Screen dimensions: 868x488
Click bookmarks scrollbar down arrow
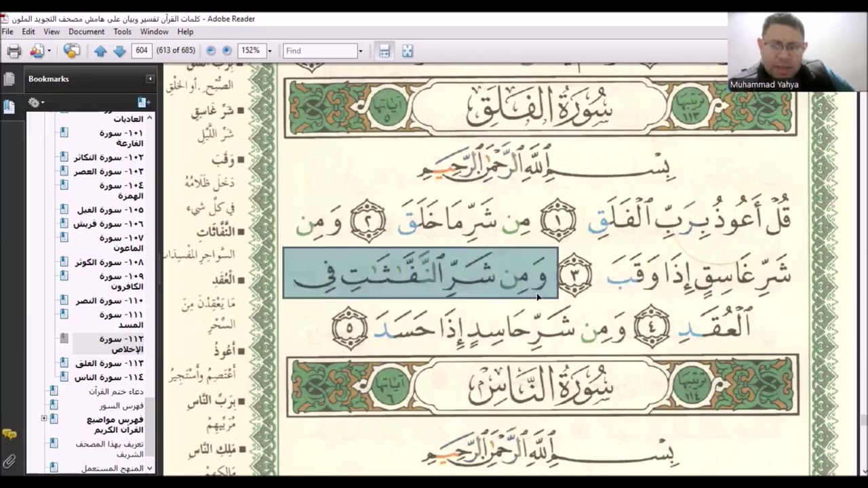pyautogui.click(x=150, y=468)
